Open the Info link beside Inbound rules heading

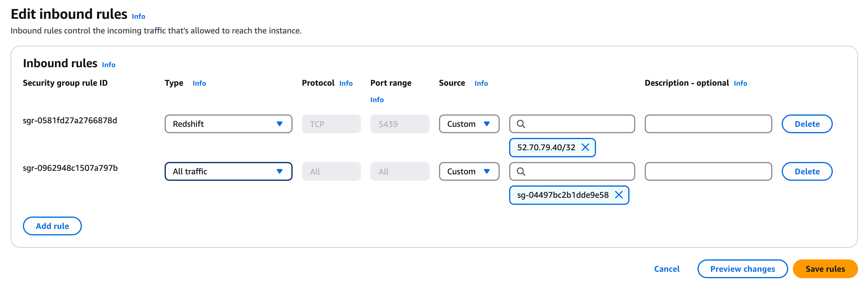tap(108, 65)
